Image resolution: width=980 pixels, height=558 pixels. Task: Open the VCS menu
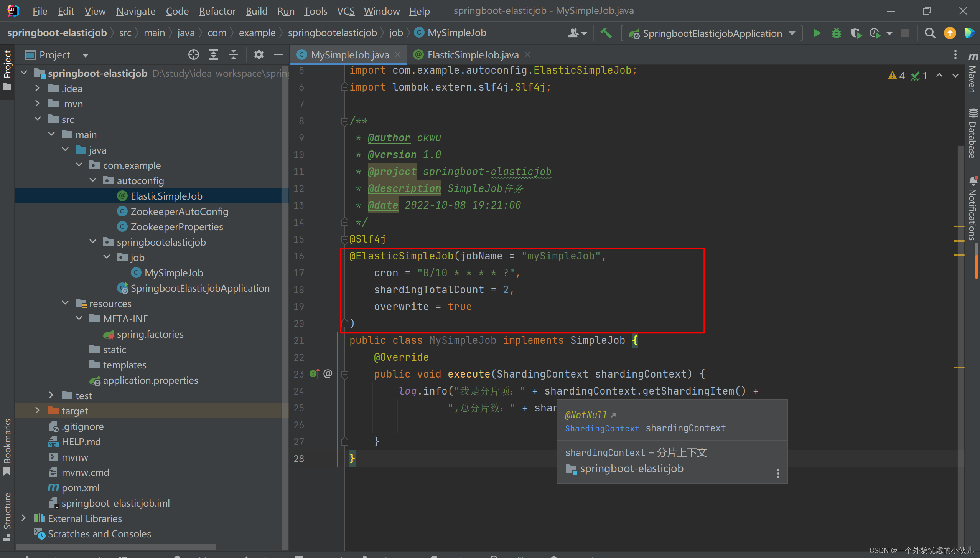(x=346, y=11)
